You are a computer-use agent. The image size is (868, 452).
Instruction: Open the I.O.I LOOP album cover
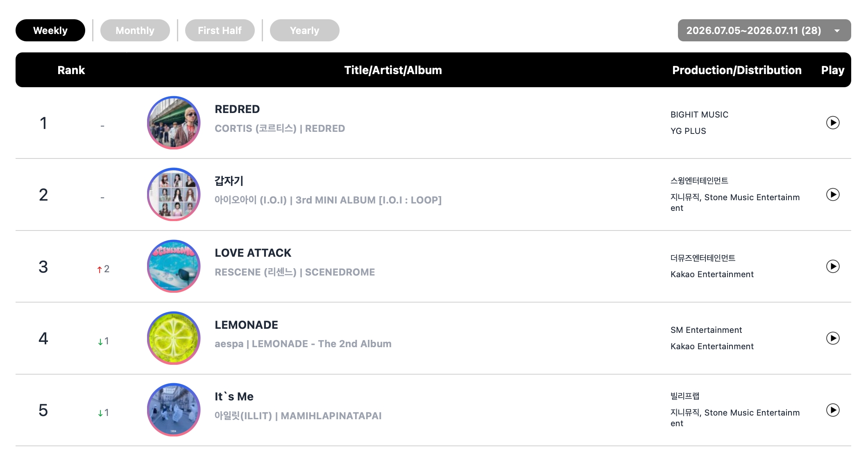[x=174, y=194]
